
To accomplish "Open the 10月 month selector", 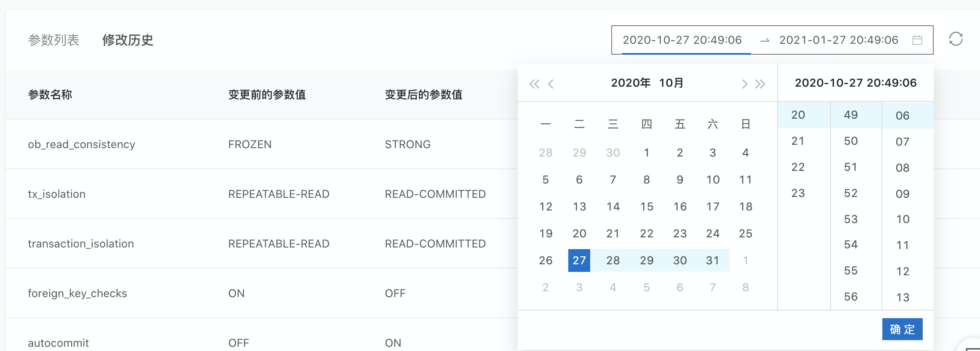I will 671,83.
